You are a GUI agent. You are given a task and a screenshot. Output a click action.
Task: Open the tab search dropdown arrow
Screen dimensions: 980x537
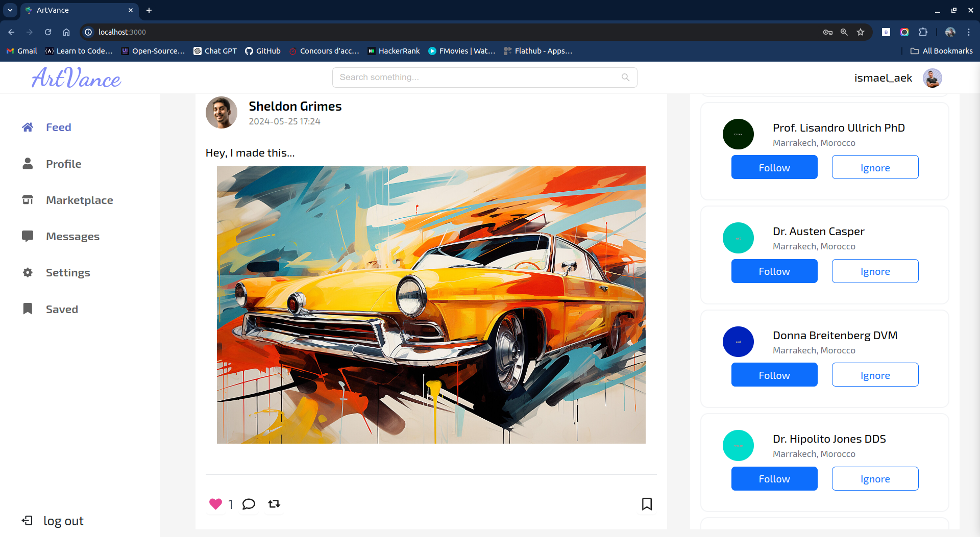pyautogui.click(x=10, y=10)
